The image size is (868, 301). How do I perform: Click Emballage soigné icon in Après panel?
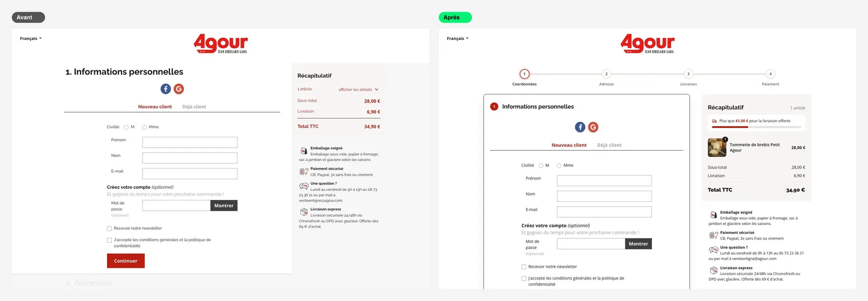(714, 215)
